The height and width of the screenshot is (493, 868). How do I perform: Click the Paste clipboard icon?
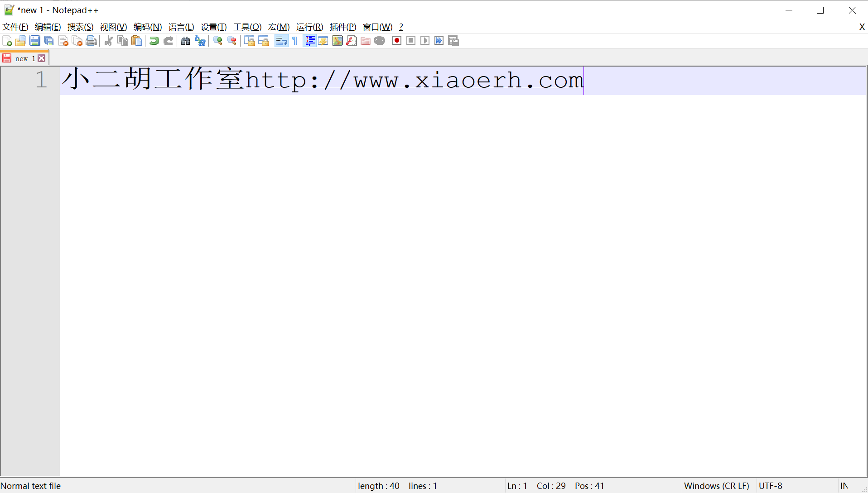point(137,41)
